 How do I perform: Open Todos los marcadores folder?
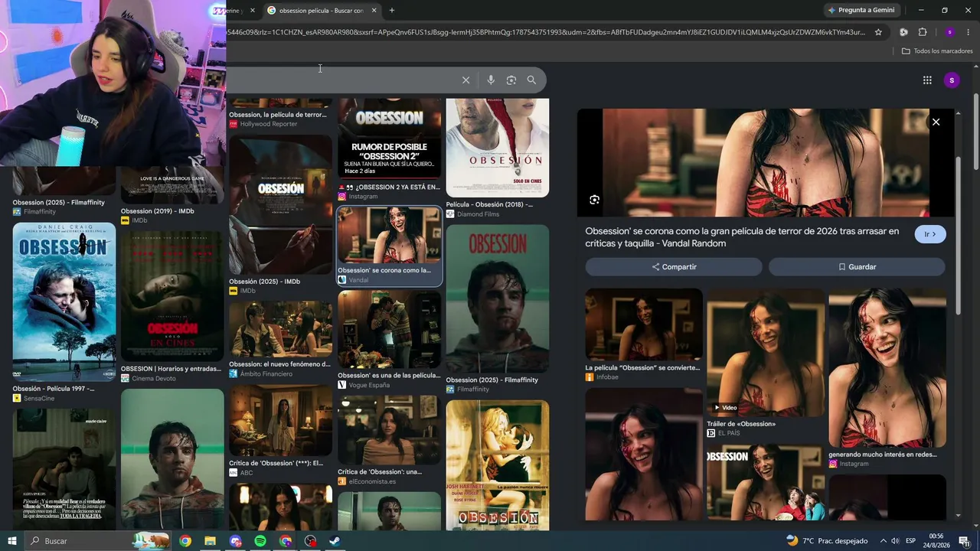click(x=937, y=51)
